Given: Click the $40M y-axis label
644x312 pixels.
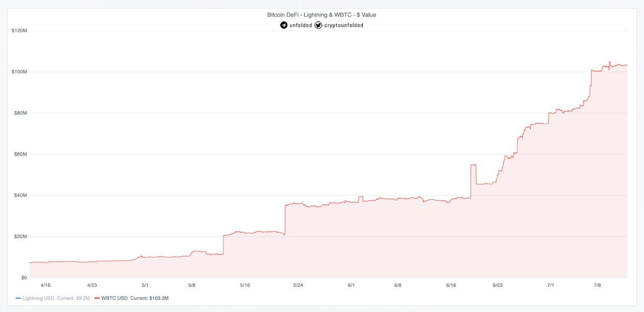Looking at the screenshot, I should [x=20, y=195].
